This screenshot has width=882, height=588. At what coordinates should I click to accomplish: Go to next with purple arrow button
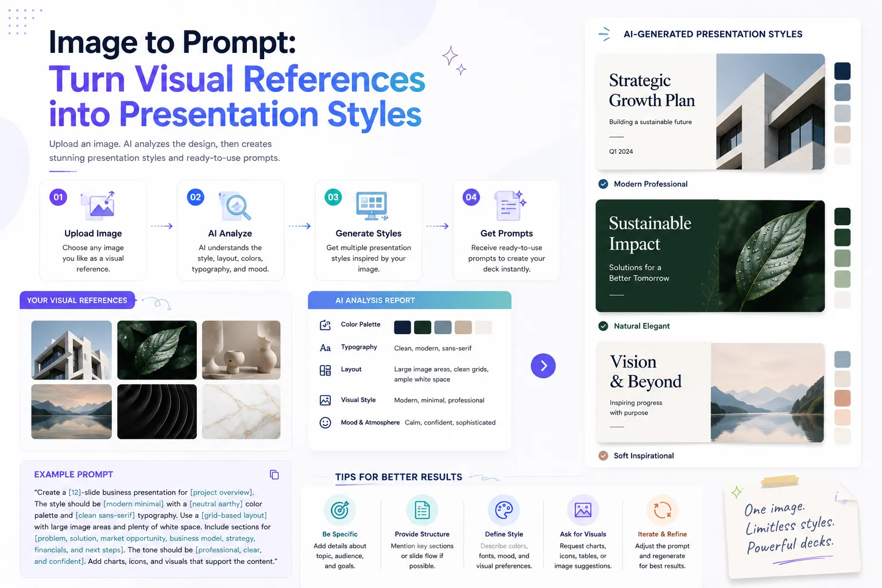[543, 366]
